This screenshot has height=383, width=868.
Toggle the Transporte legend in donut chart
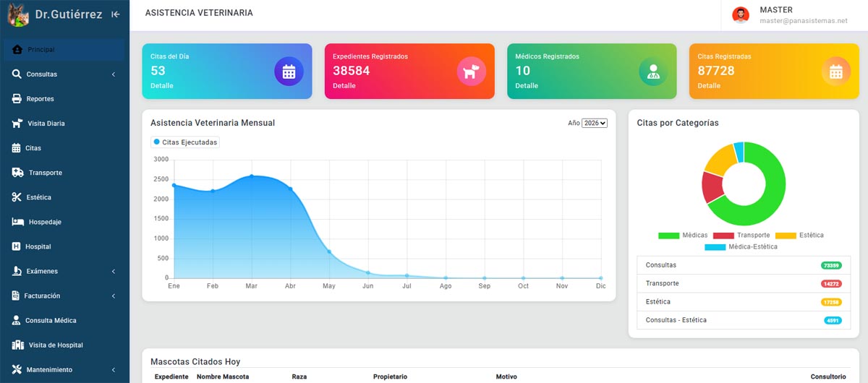click(x=741, y=236)
